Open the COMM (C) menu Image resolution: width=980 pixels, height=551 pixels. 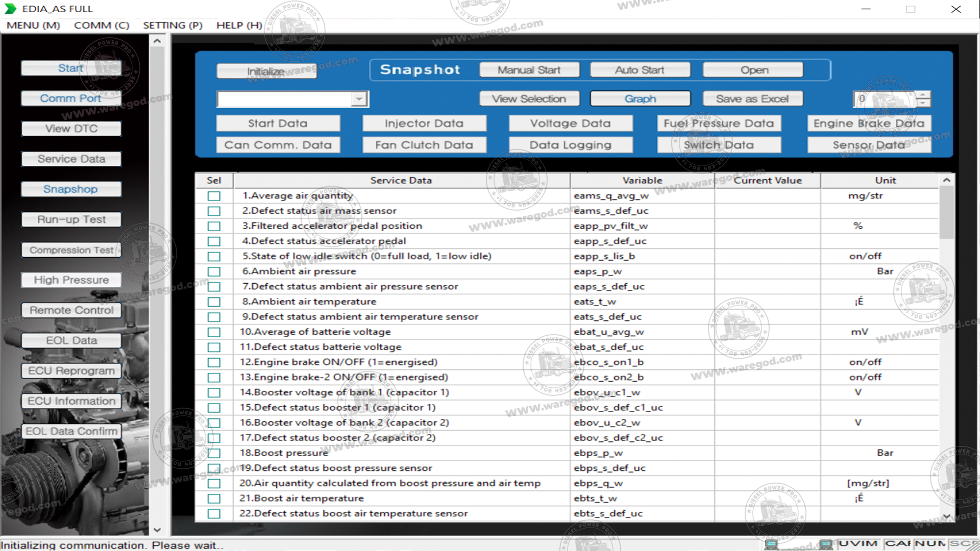101,25
